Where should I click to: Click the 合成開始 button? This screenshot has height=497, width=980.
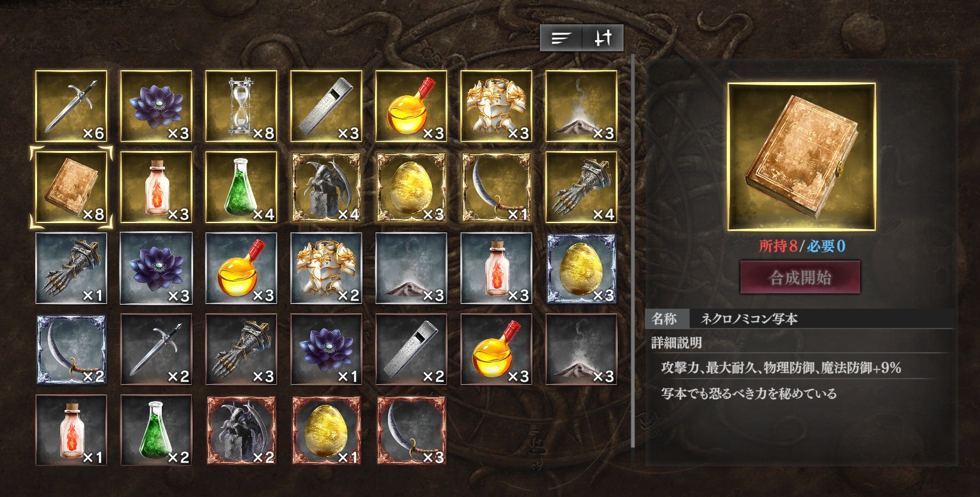click(x=801, y=278)
